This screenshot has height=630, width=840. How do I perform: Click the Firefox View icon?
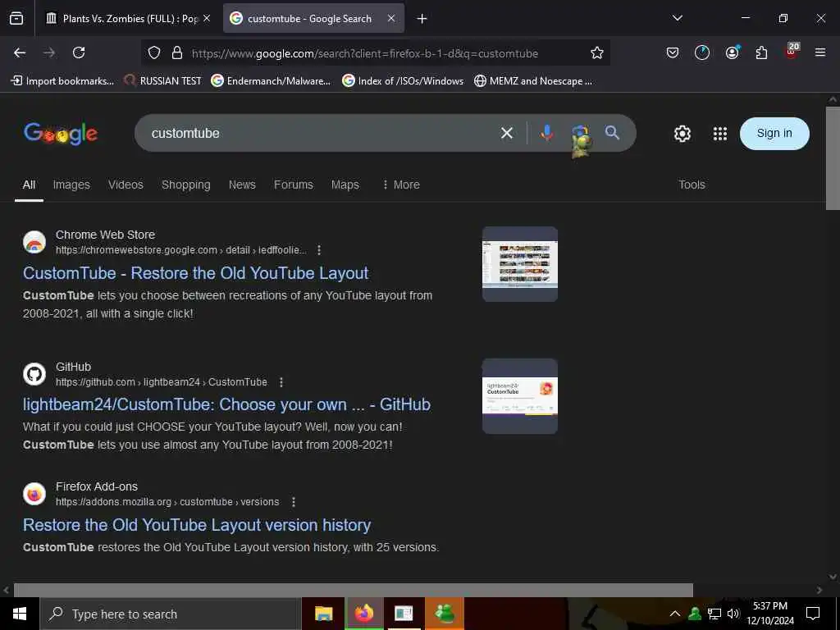[x=16, y=19]
